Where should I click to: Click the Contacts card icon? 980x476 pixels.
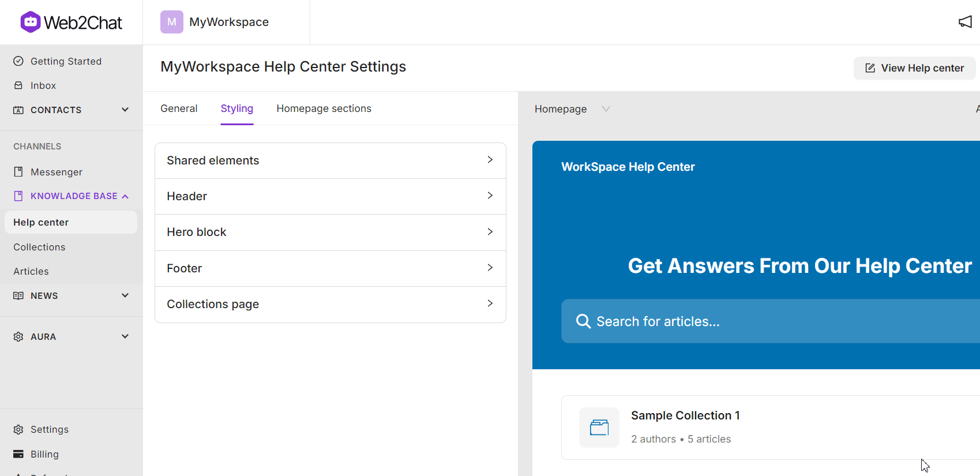18,110
